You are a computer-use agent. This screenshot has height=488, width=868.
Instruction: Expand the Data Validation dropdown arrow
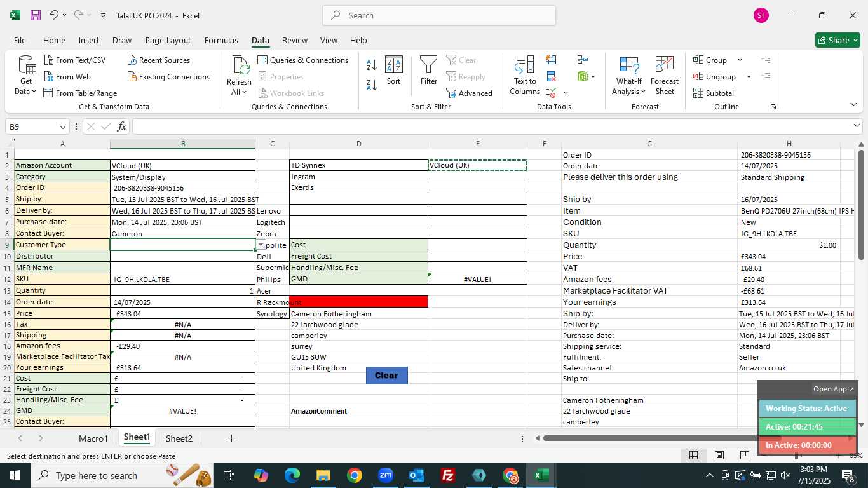pos(566,93)
